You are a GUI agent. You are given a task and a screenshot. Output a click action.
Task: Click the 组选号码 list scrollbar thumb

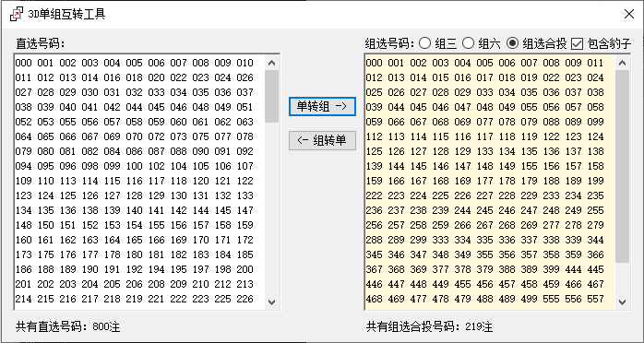pos(622,166)
